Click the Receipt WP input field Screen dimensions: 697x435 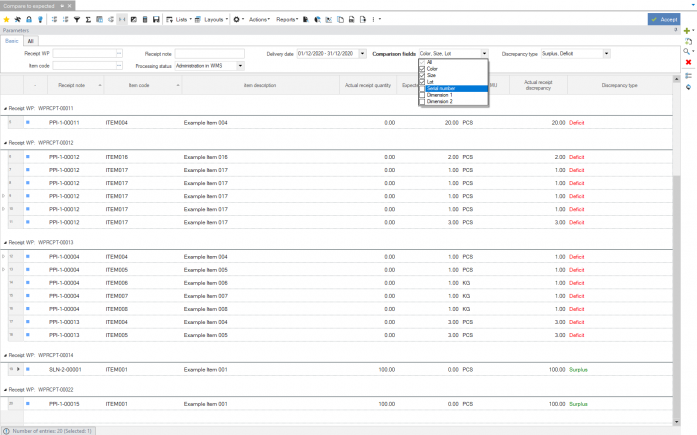84,54
